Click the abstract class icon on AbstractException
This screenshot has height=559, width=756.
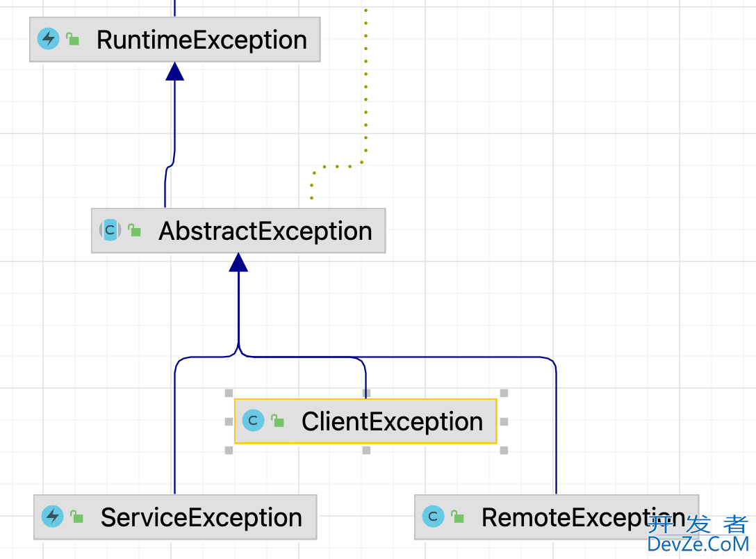click(110, 230)
